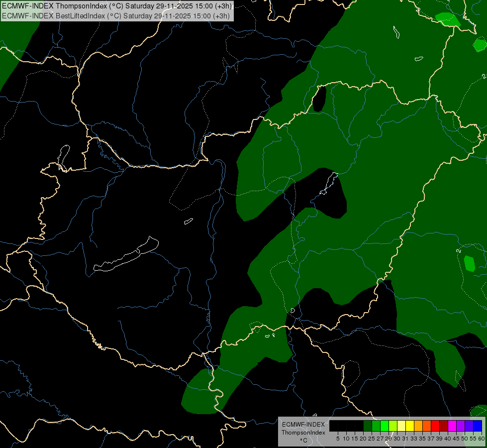This screenshot has height=448, width=487.
Task: Pick the magenta 40-45 legend swatch
Action: [x=452, y=426]
